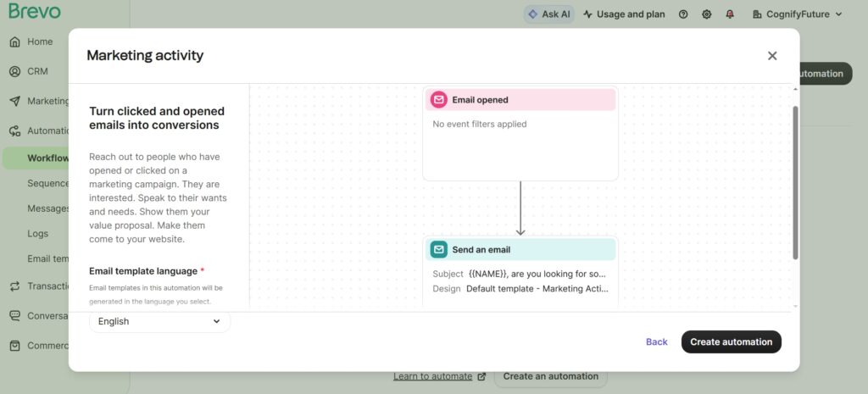The width and height of the screenshot is (868, 394).
Task: Click the Commerce bag icon
Action: click(14, 346)
